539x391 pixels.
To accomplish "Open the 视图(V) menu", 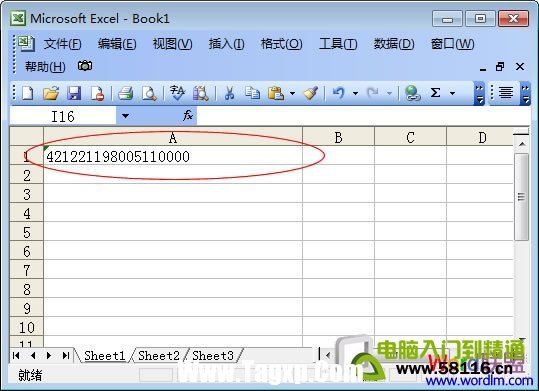I will (x=173, y=44).
